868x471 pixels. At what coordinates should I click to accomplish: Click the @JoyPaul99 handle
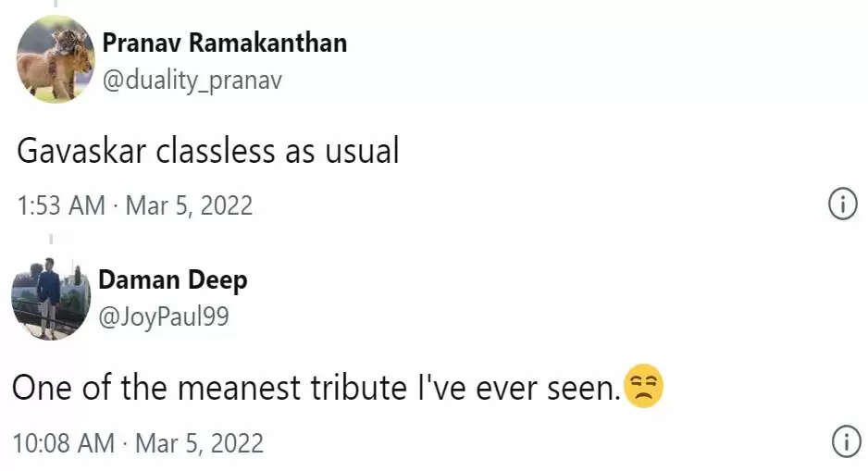click(164, 317)
